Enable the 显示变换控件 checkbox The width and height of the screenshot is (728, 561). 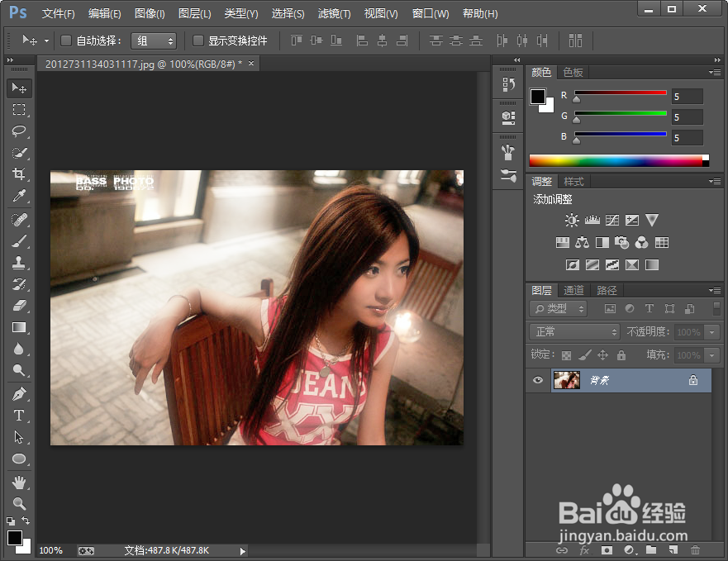coord(196,40)
